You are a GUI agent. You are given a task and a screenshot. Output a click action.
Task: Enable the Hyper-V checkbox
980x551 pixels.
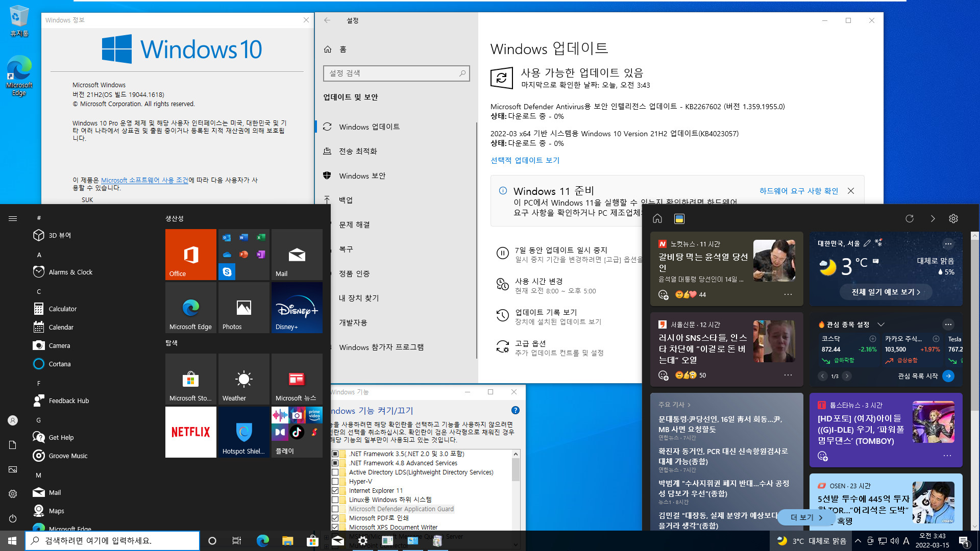coord(335,481)
